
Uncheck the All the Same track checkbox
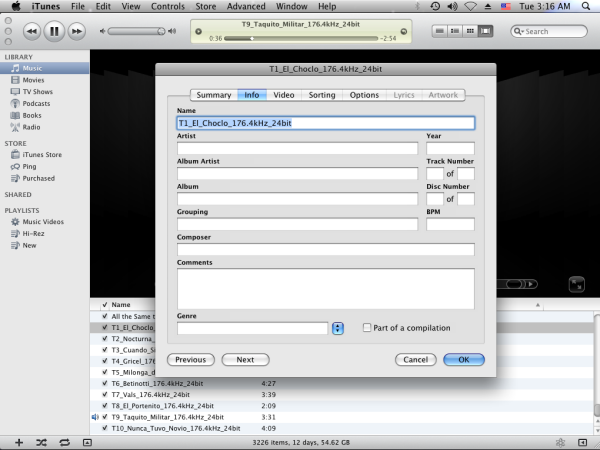[104, 316]
